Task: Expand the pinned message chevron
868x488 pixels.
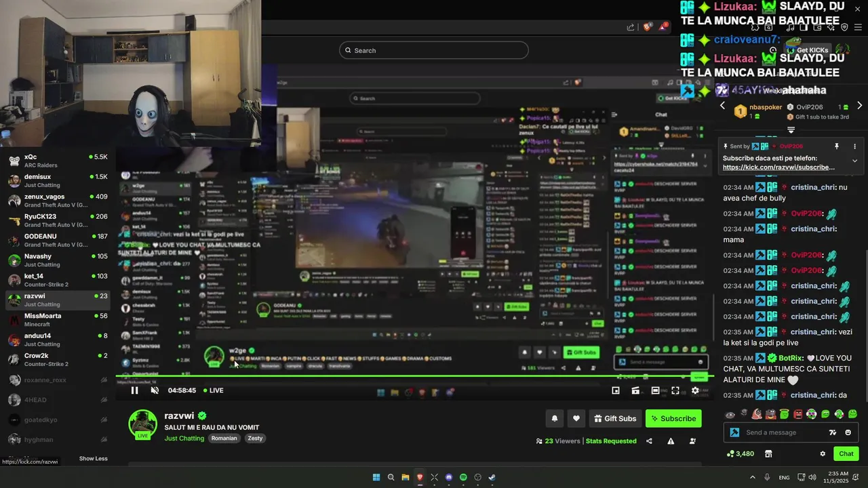Action: (854, 161)
